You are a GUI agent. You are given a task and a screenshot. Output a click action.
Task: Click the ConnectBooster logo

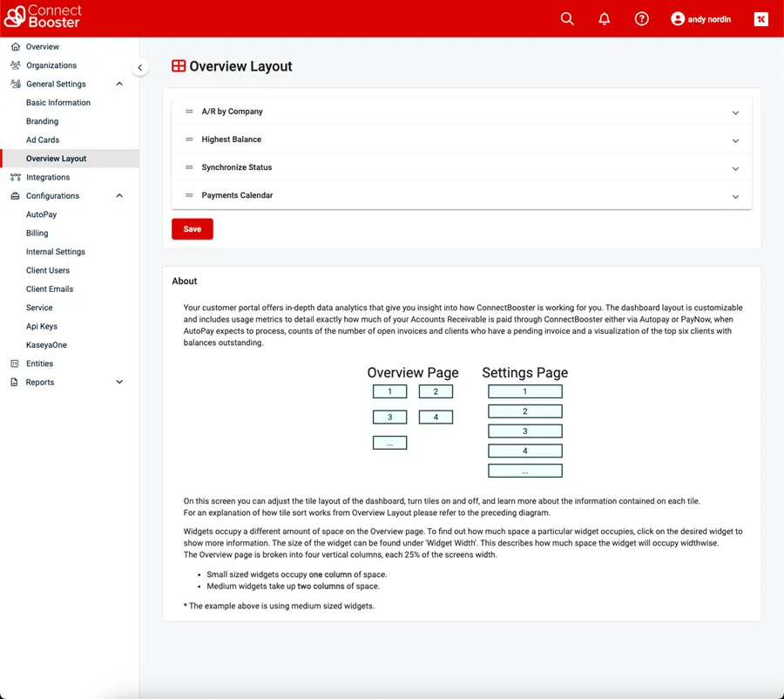pos(44,17)
